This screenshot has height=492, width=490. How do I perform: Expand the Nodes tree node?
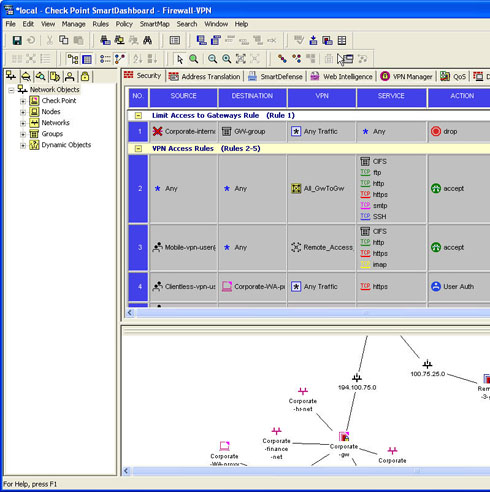click(23, 112)
